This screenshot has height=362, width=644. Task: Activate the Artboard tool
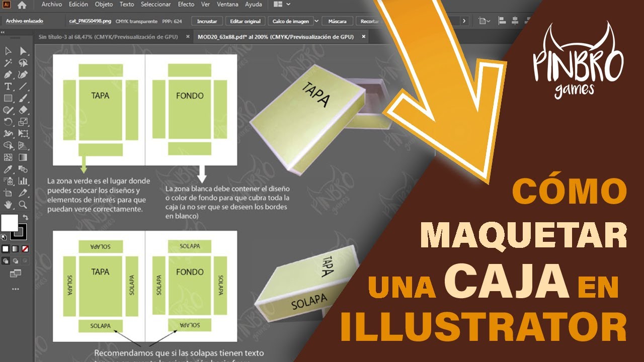click(x=8, y=193)
